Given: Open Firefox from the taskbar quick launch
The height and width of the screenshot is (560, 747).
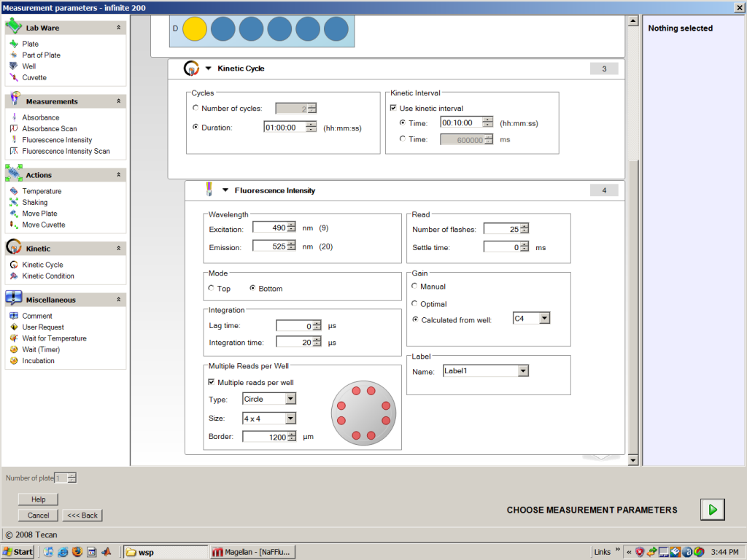Looking at the screenshot, I should click(77, 552).
